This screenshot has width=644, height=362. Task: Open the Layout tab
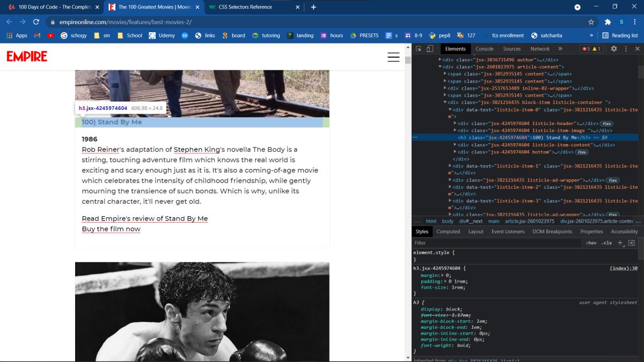pos(476,232)
